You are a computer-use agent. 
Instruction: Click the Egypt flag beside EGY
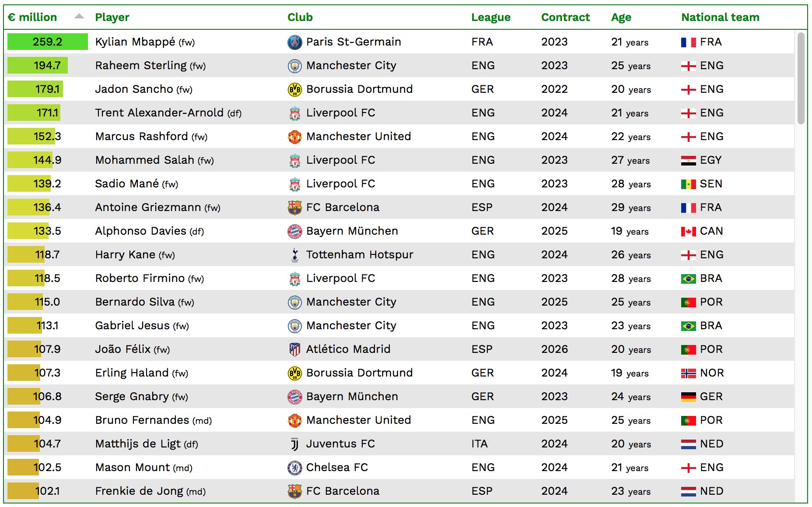point(689,160)
